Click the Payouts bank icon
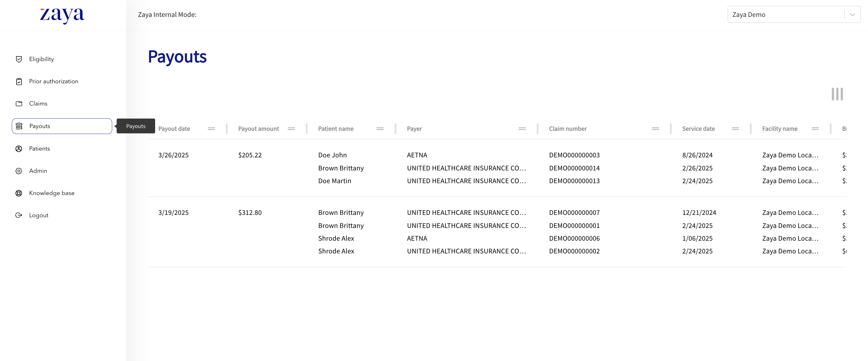 pyautogui.click(x=19, y=126)
